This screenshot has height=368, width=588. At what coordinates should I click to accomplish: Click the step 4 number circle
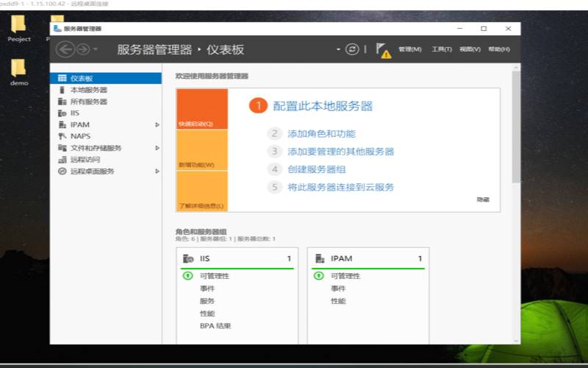274,169
